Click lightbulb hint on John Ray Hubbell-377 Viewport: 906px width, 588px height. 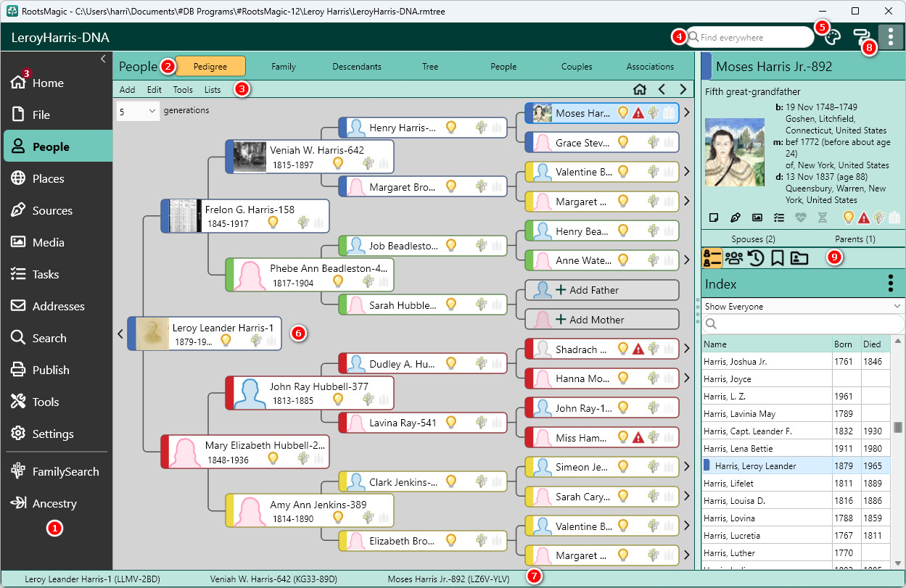pos(338,399)
